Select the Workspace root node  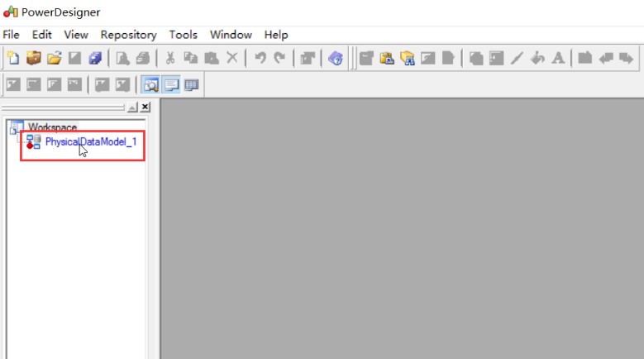click(x=52, y=127)
